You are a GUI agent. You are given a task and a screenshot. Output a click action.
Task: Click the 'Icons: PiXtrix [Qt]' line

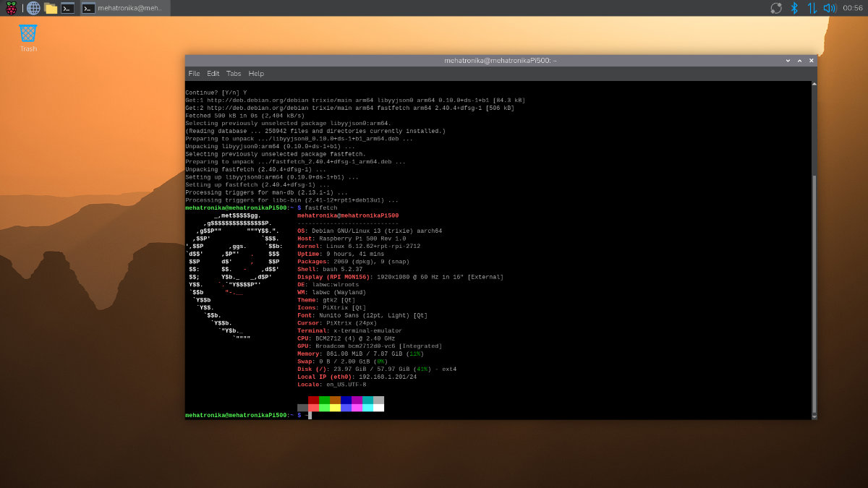point(330,308)
